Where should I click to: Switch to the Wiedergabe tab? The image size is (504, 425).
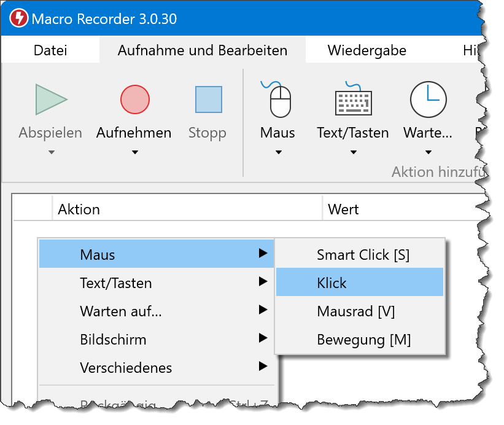pos(366,50)
